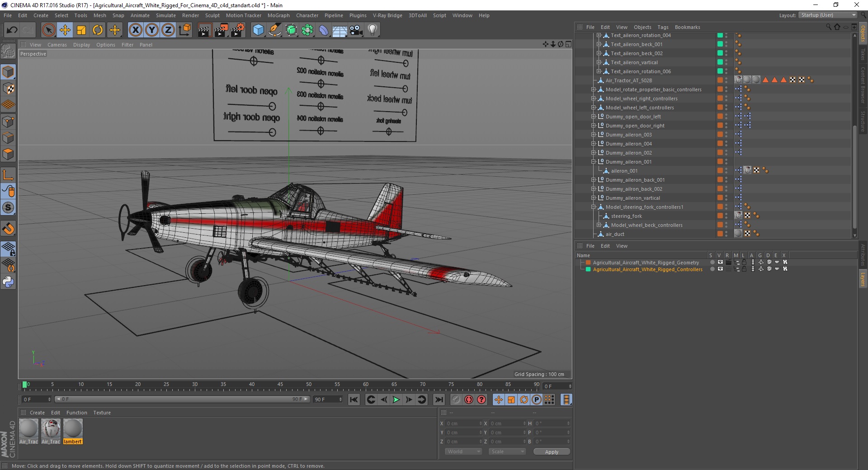Render the active view
This screenshot has width=868, height=470.
(x=204, y=30)
